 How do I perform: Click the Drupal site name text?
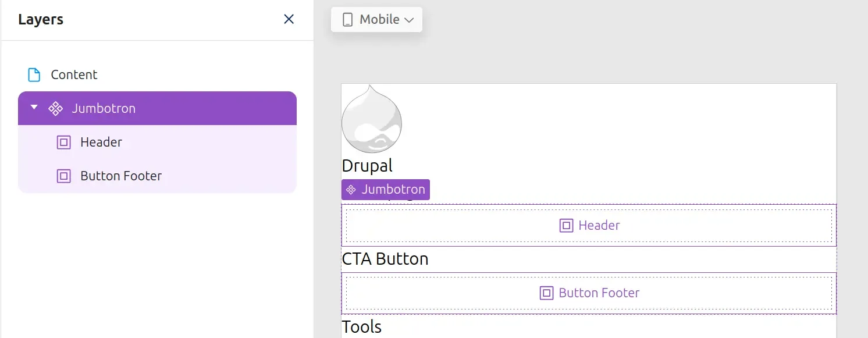point(367,165)
